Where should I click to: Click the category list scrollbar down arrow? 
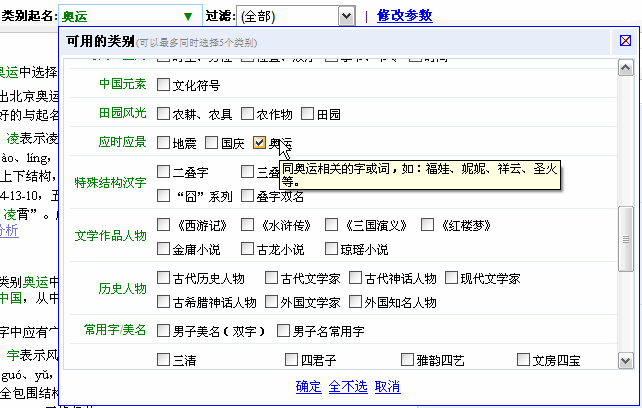point(625,360)
